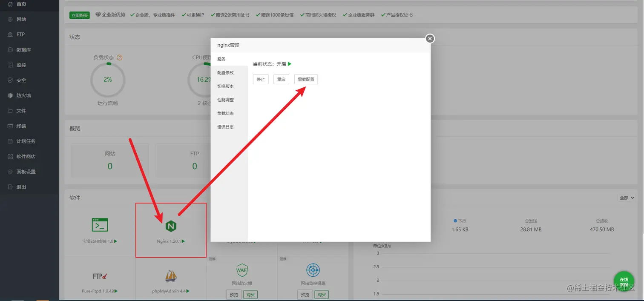Click the 16.2% CPU usage gauge
644x301 pixels.
click(x=204, y=80)
